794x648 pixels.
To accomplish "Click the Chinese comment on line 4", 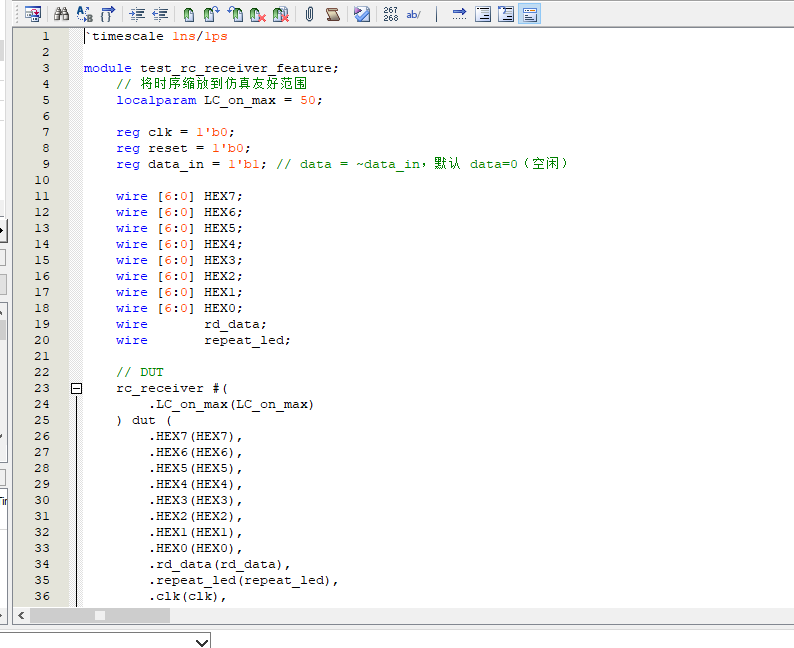I will (212, 84).
